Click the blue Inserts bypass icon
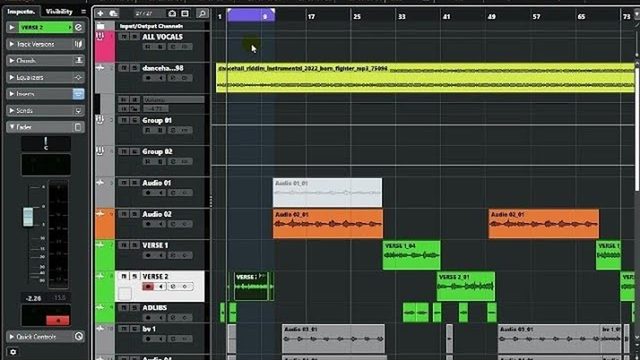The image size is (640, 360). tap(78, 94)
